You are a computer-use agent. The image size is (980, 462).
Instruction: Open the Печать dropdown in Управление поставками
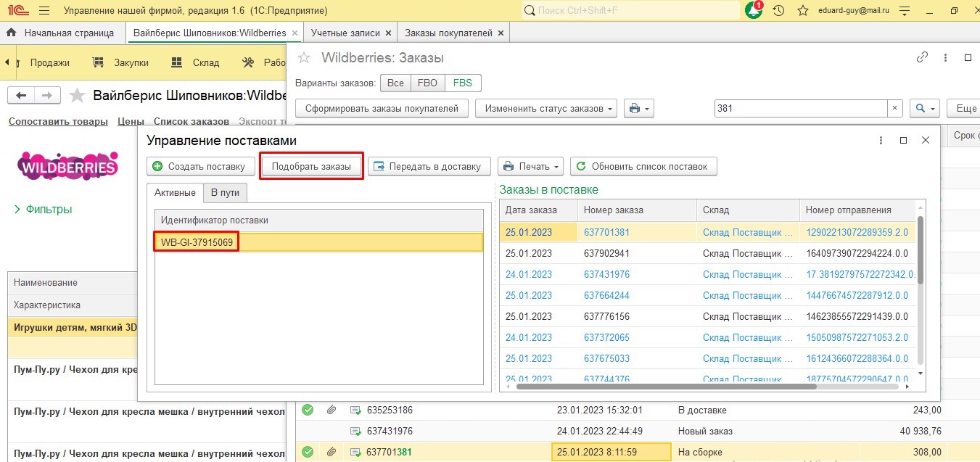click(530, 166)
